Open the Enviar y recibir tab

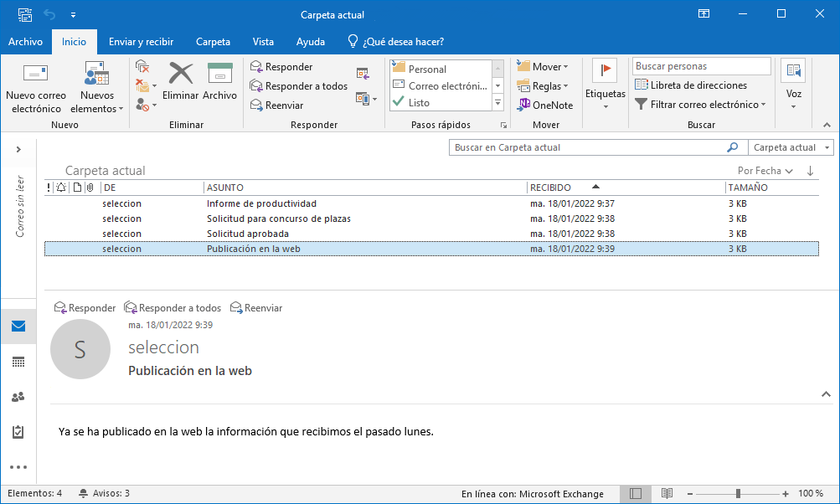pyautogui.click(x=141, y=42)
